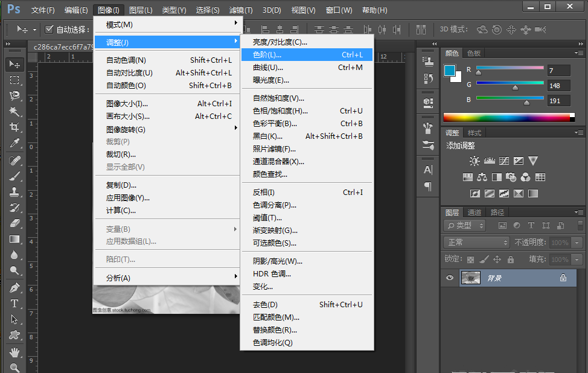Switch to the 通道 tab
The width and height of the screenshot is (588, 373).
click(x=474, y=212)
